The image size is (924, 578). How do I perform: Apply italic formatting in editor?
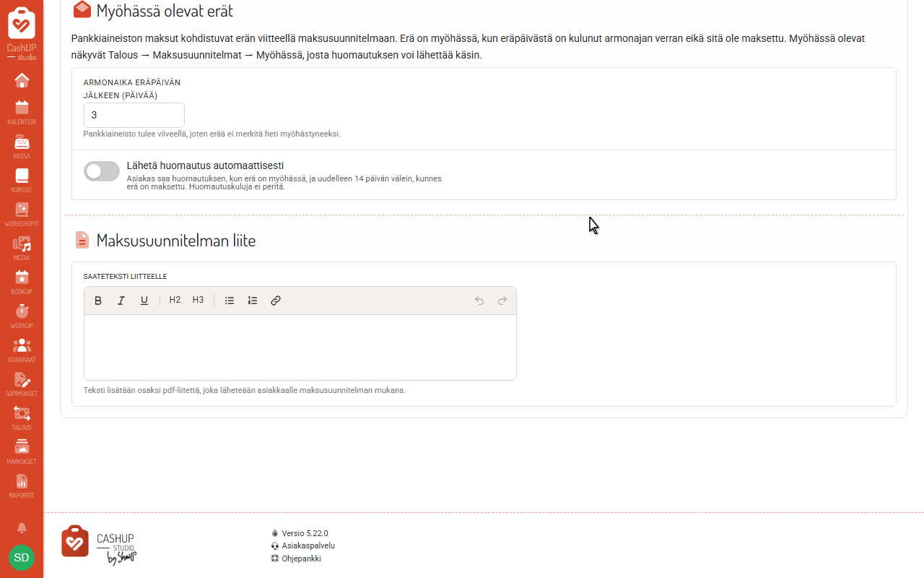121,301
